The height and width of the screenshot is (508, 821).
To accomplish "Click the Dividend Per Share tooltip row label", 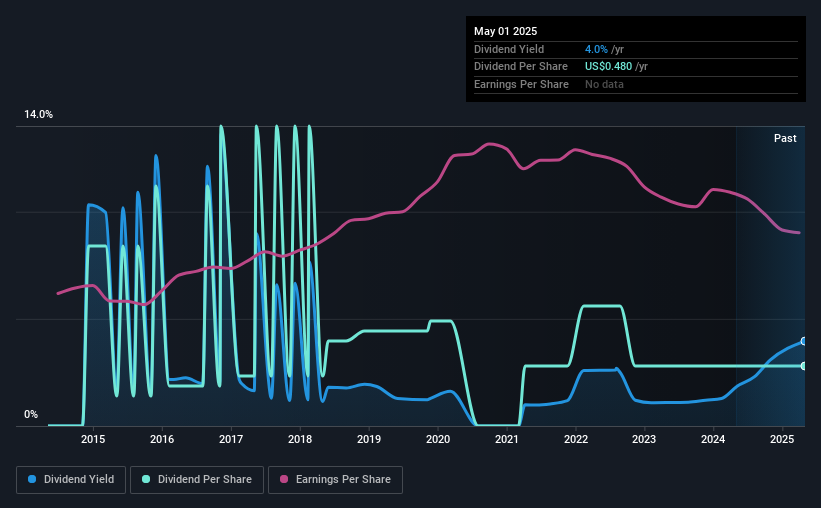I will (520, 67).
